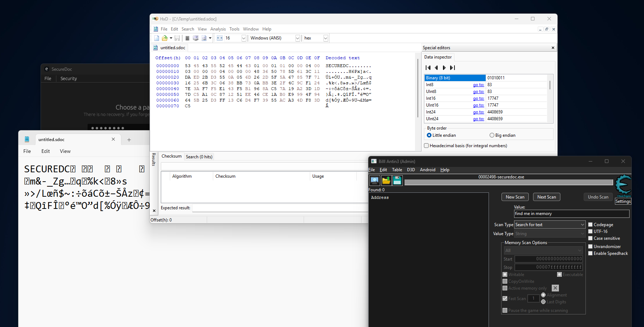Screen dimensions: 644x327
Task: Open disk image icon in HxD toolbar
Action: pyautogui.click(x=204, y=38)
